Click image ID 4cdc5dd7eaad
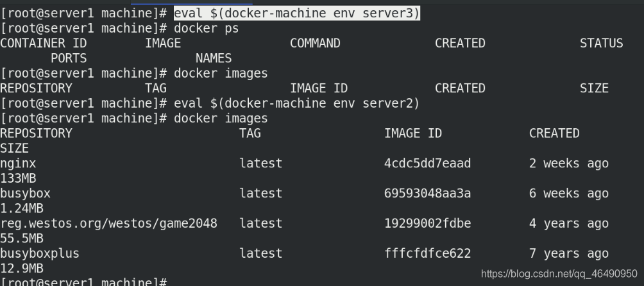The height and width of the screenshot is (286, 644). coord(428,164)
